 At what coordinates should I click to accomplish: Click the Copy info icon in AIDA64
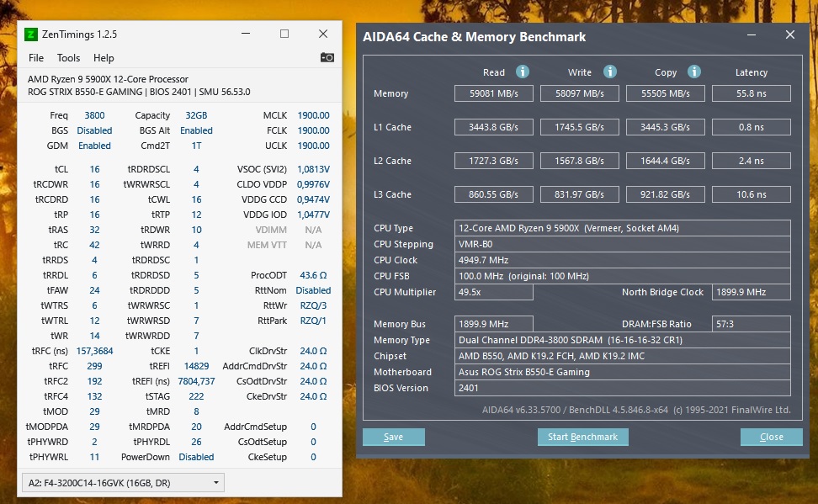693,72
